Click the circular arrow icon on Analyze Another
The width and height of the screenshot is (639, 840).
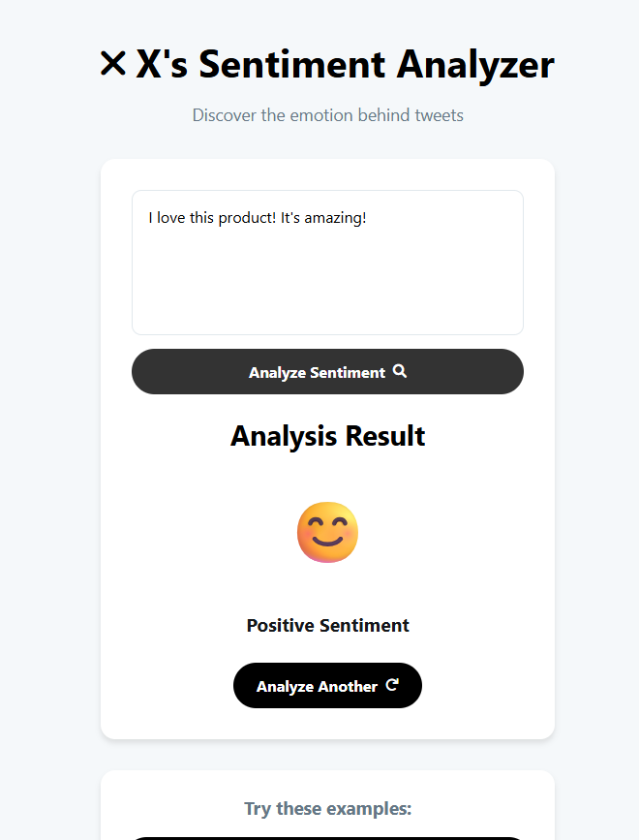[x=392, y=685]
